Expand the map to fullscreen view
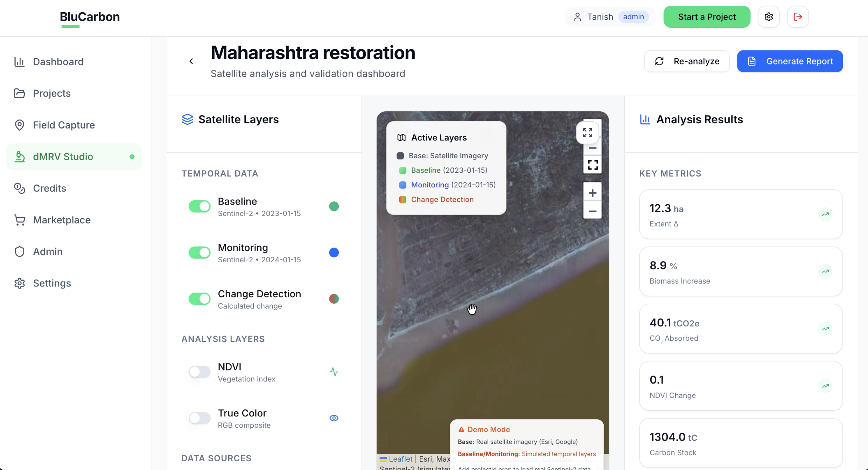Viewport: 868px width, 470px height. point(588,133)
